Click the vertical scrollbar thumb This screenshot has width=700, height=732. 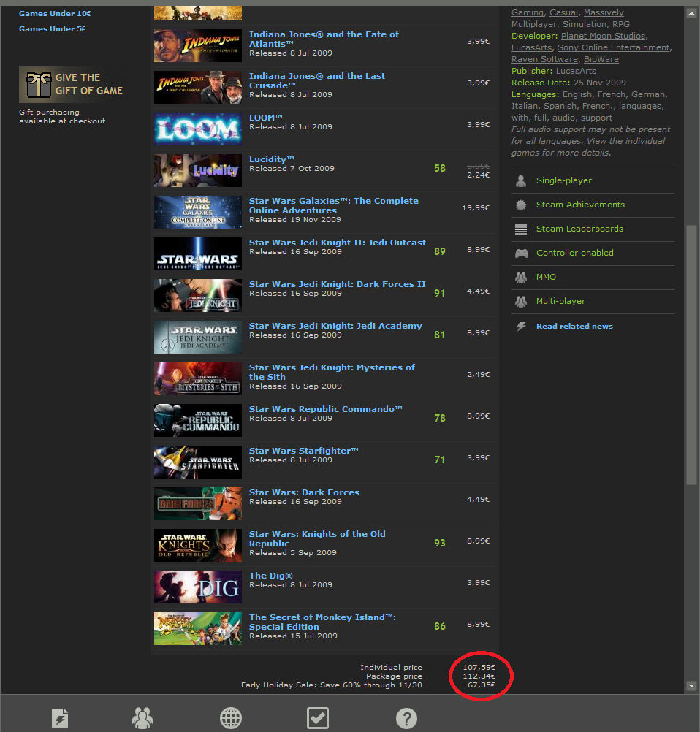click(691, 355)
